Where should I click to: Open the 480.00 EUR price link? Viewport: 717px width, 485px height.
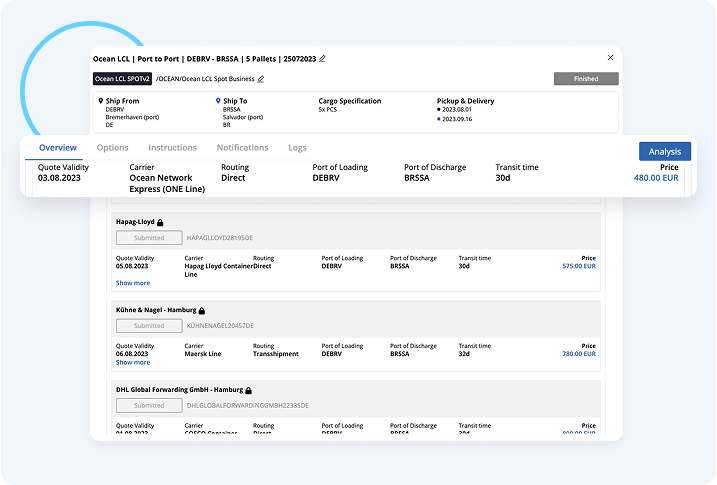click(x=656, y=178)
